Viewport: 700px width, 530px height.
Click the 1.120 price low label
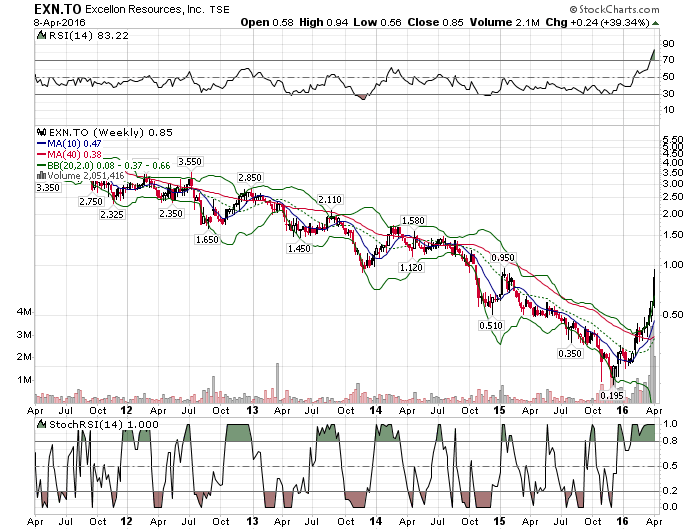pyautogui.click(x=411, y=267)
